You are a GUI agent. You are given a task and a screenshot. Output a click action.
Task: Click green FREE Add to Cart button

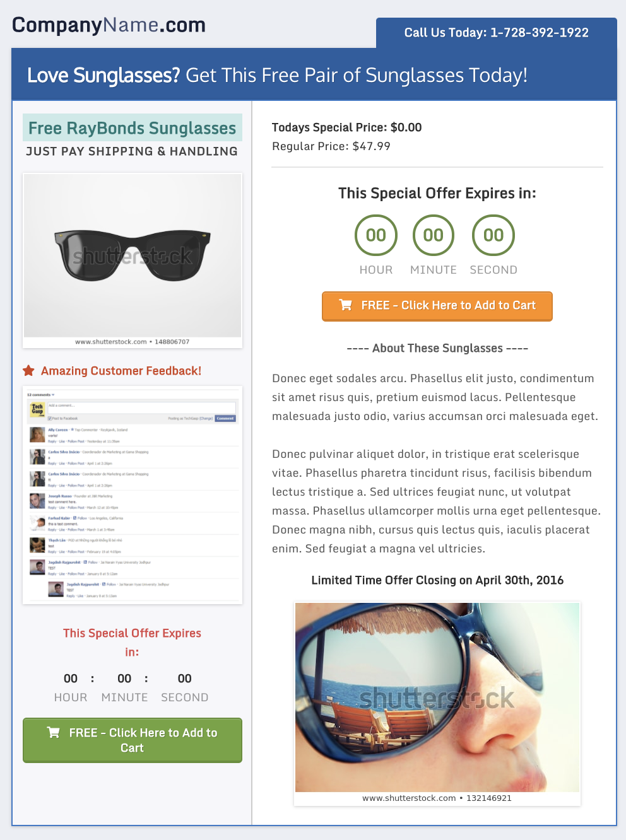tap(133, 740)
